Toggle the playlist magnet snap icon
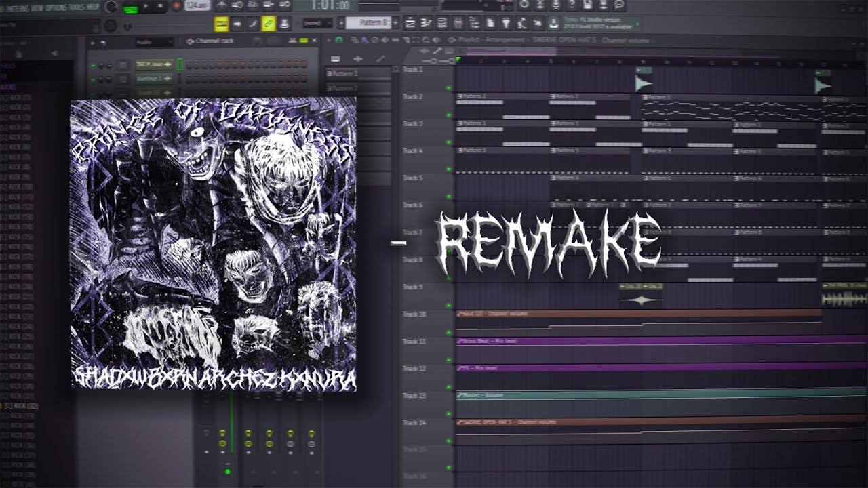Viewport: 868px width, 488px height. click(x=338, y=40)
